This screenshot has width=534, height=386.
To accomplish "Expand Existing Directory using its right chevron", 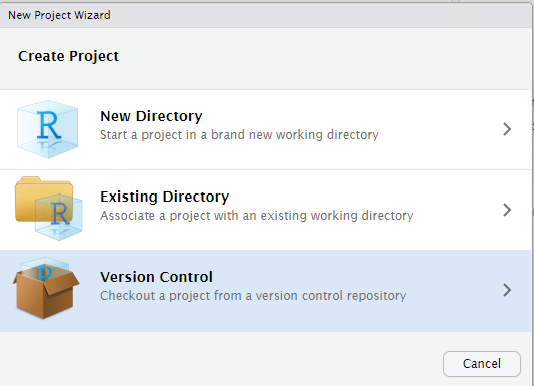I will click(x=507, y=210).
